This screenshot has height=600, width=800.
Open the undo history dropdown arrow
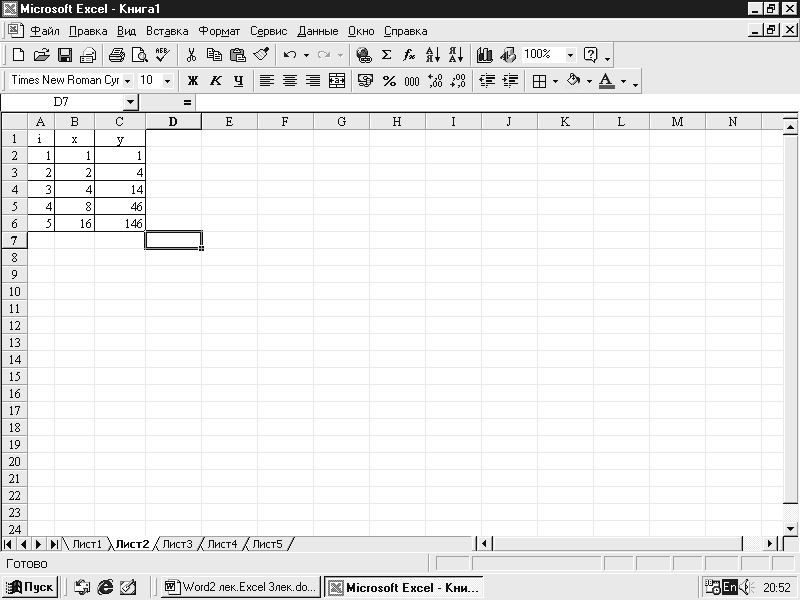click(307, 55)
